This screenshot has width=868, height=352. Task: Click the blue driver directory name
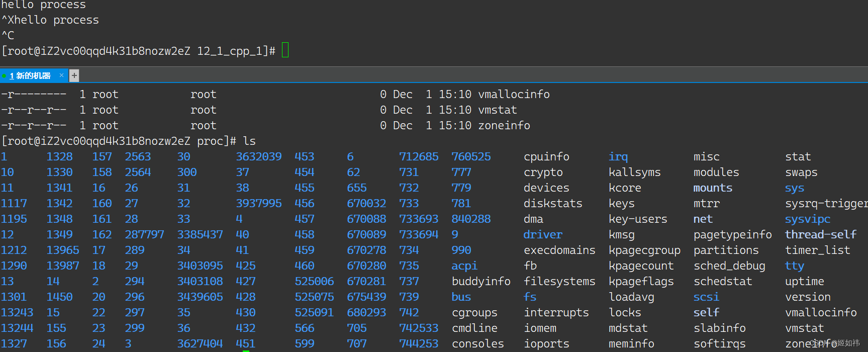(543, 235)
